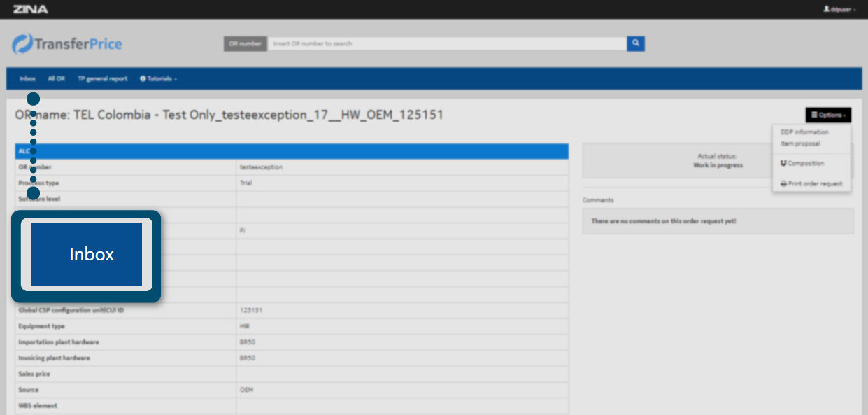Click the large Inbox callout box
This screenshot has width=868, height=415.
tap(87, 255)
